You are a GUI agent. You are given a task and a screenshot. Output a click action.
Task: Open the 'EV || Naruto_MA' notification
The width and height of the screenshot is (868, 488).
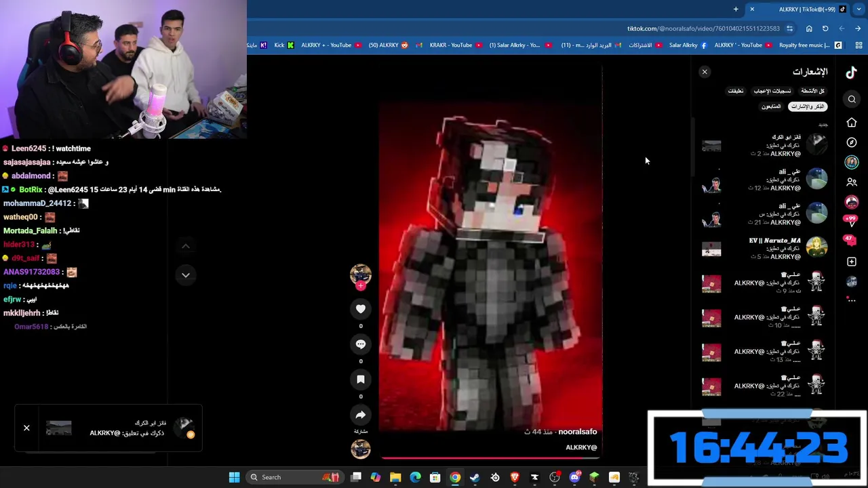point(765,249)
